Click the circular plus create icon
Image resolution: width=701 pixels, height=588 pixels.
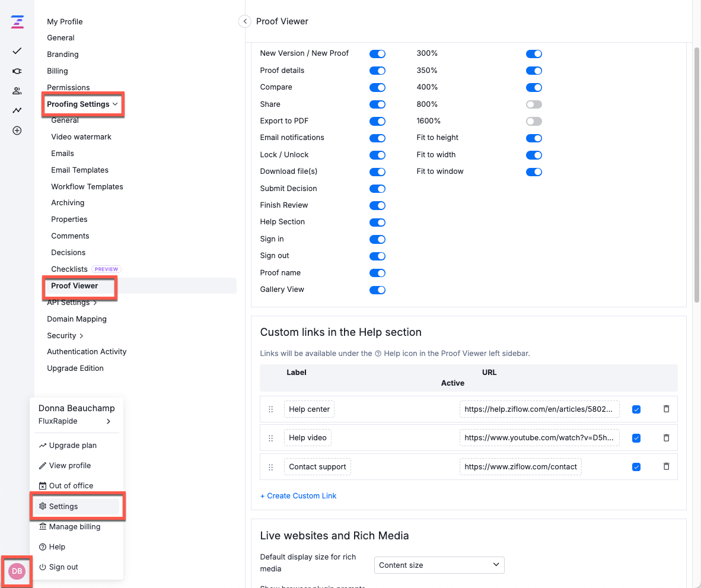17,130
